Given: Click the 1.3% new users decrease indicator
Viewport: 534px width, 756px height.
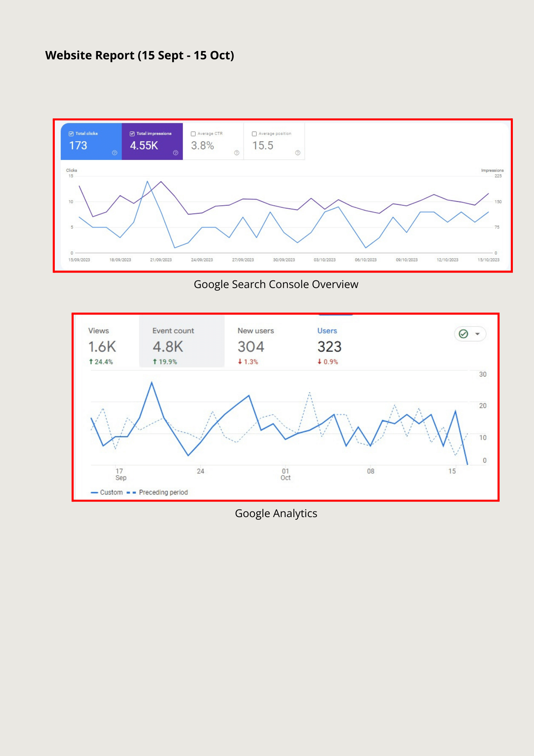Looking at the screenshot, I should pos(248,362).
